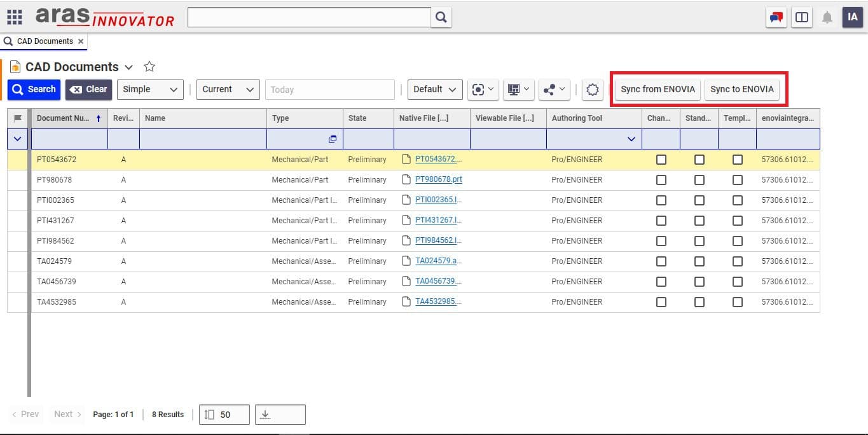Click the flag column header icon
The image size is (868, 435).
point(18,118)
